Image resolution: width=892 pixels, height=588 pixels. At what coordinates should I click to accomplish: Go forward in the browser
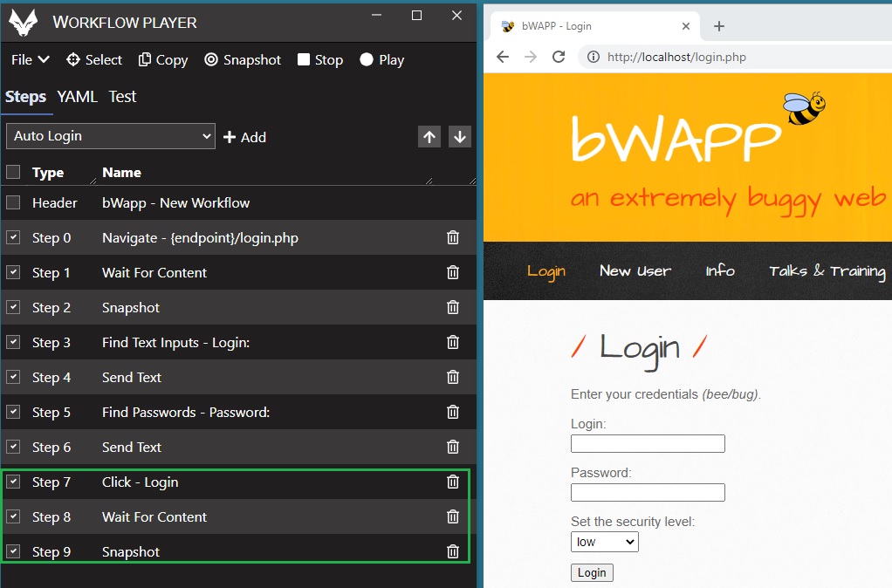click(x=531, y=57)
